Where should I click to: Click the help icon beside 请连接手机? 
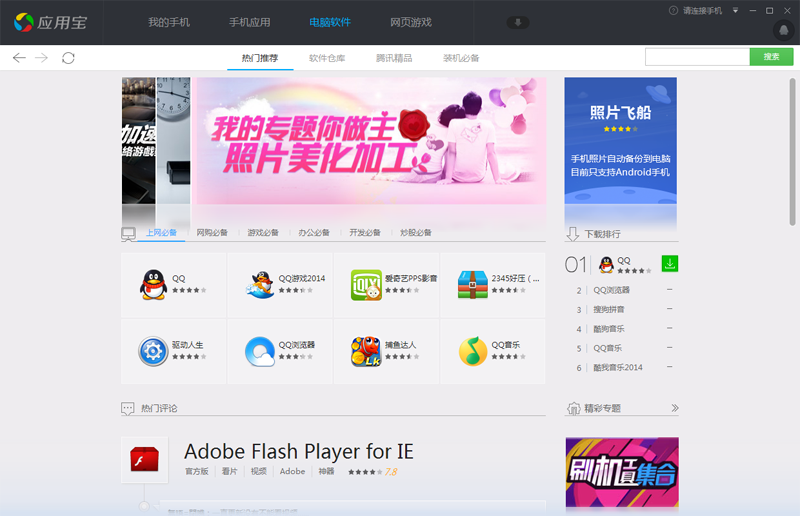click(673, 10)
